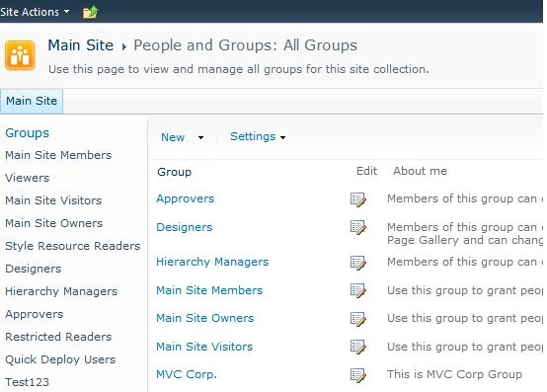Open Approvers group in sidebar
The width and height of the screenshot is (547, 392).
(x=35, y=314)
